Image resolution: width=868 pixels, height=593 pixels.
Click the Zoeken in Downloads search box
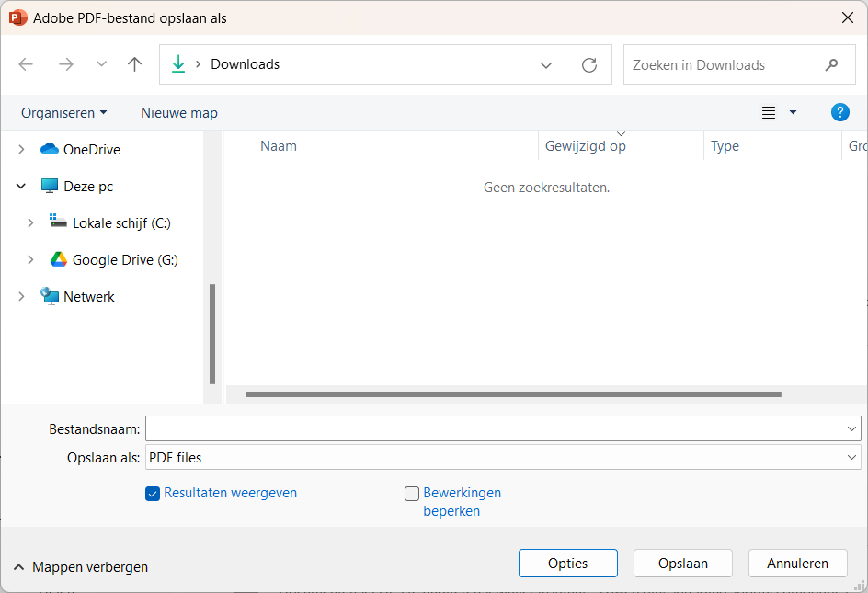pyautogui.click(x=739, y=64)
